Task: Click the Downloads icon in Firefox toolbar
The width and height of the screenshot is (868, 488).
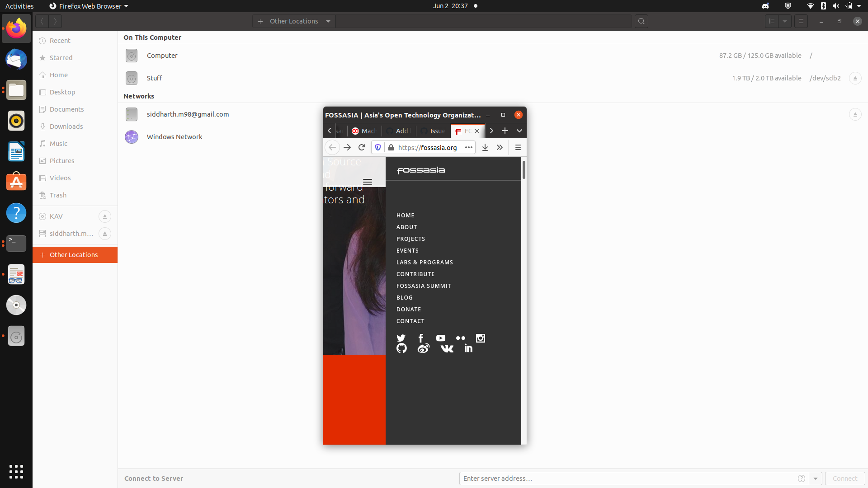Action: point(485,147)
